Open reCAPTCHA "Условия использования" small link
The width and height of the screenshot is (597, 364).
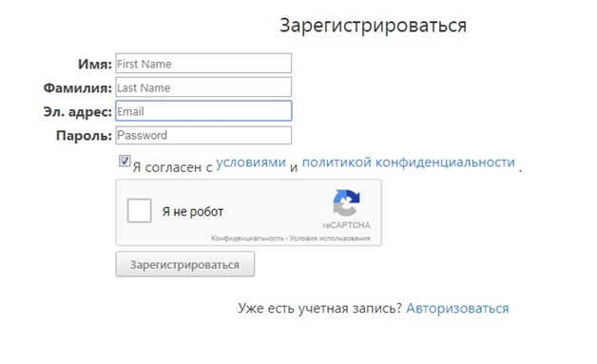click(x=330, y=239)
